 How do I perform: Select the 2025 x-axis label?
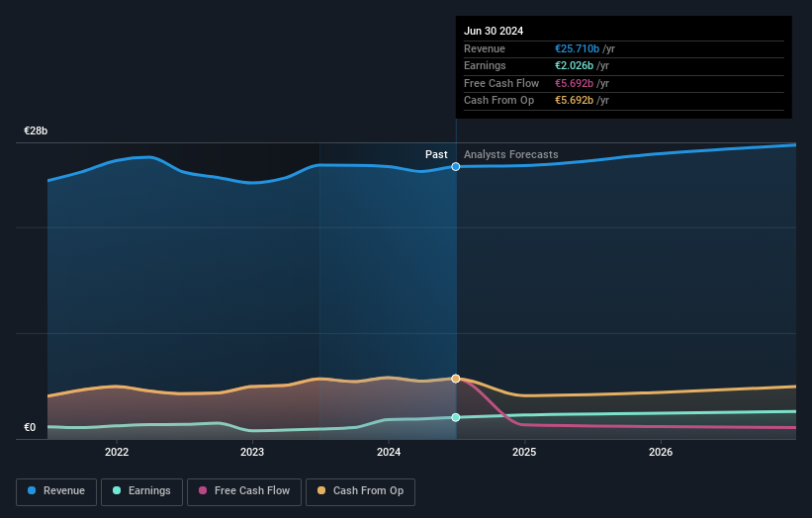(524, 452)
